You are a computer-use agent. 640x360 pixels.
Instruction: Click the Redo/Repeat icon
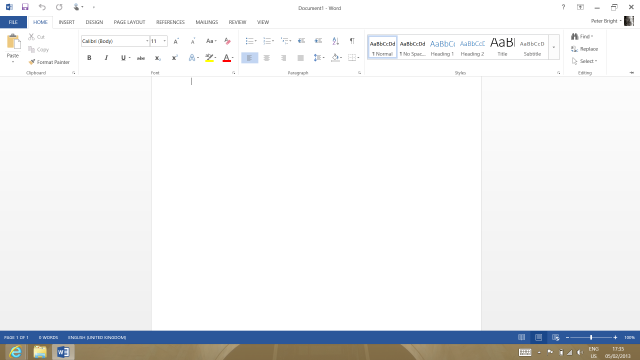tap(59, 7)
